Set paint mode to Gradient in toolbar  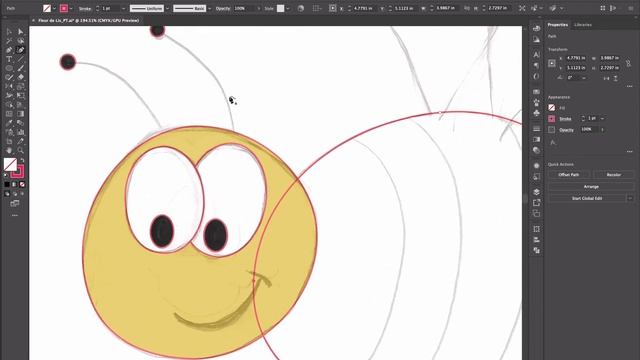(x=15, y=184)
